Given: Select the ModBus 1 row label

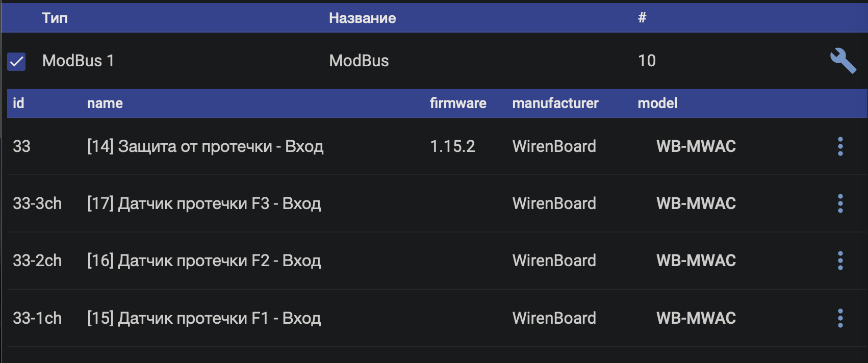Looking at the screenshot, I should pos(78,61).
